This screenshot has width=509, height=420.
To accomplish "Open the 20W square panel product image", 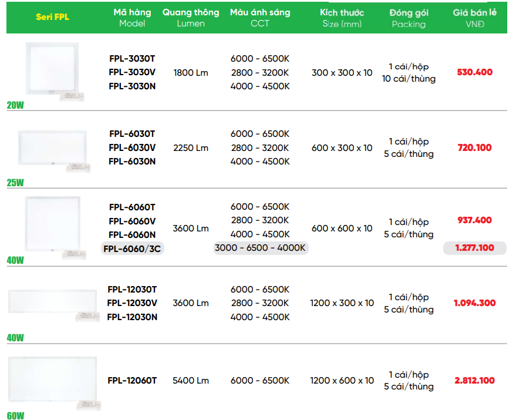I will [x=54, y=71].
